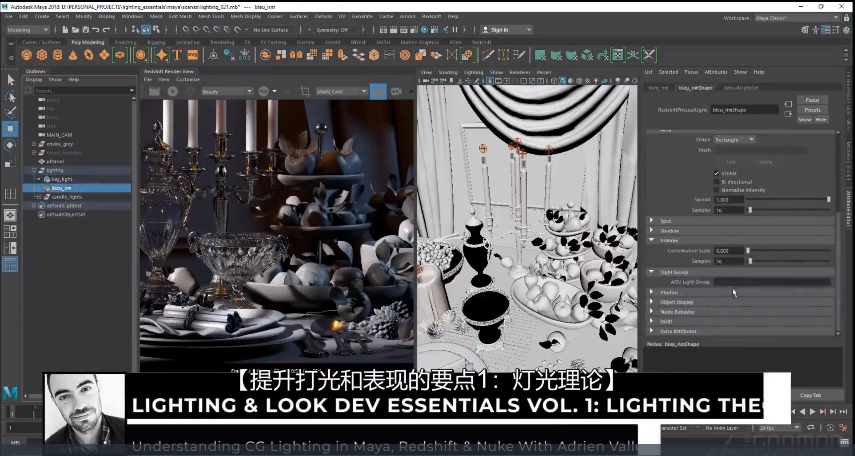Click the Outliner search field

(84, 91)
